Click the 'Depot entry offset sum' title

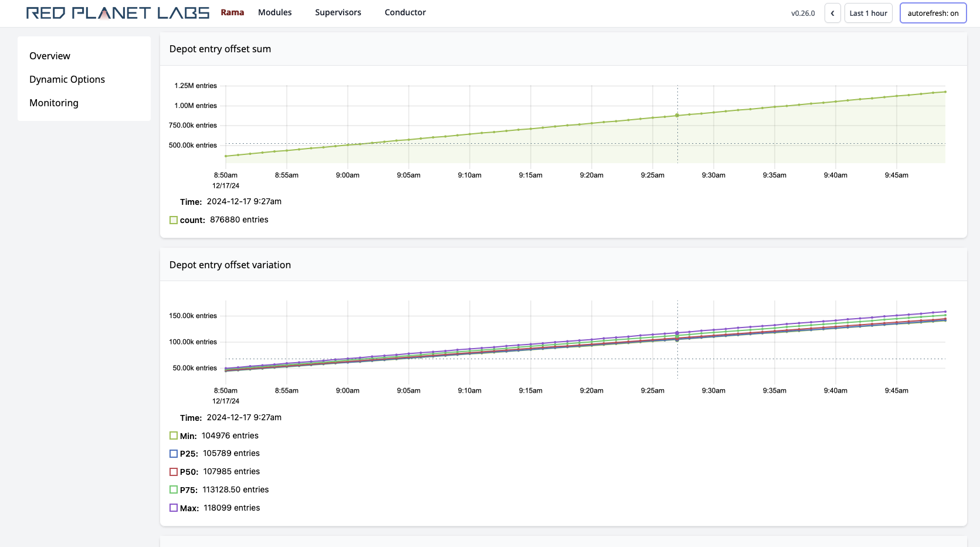[220, 49]
